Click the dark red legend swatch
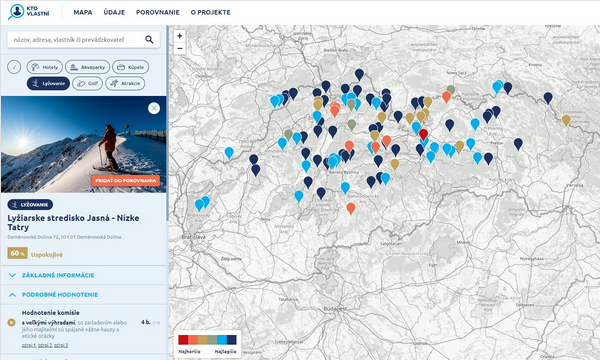The image size is (600, 360). [183, 340]
